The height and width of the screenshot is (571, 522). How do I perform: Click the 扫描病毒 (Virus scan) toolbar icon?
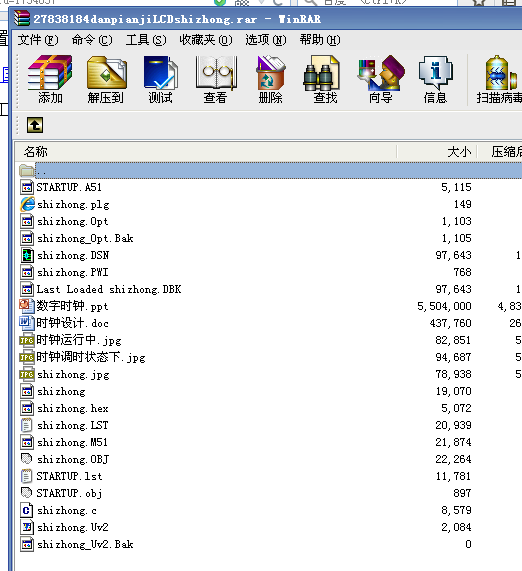click(501, 73)
